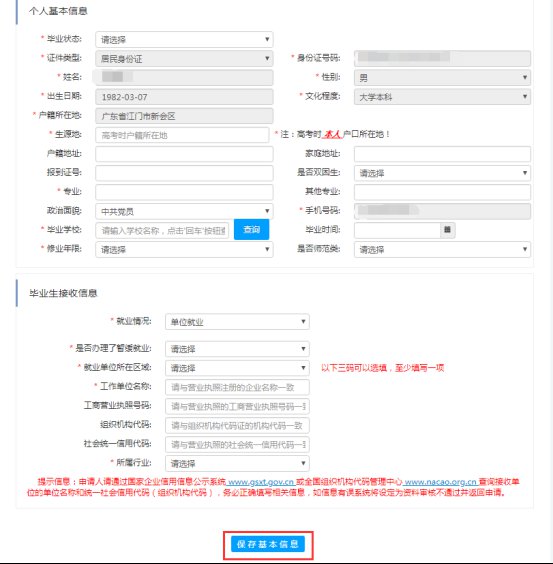Screen dimensions: 553x564
Task: Select the 就业情况 dropdown showing 单位就业
Action: pyautogui.click(x=237, y=322)
